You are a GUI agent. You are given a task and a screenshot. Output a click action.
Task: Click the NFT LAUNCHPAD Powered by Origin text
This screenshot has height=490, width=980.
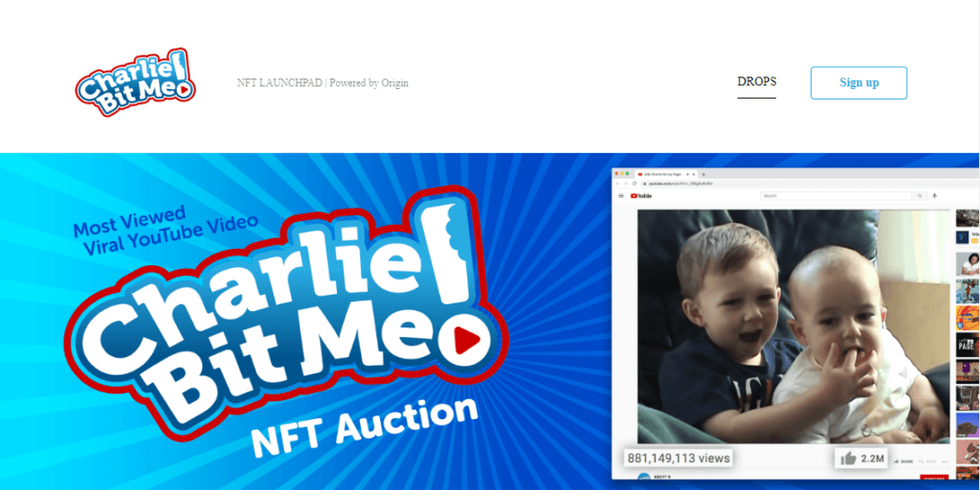(x=323, y=82)
